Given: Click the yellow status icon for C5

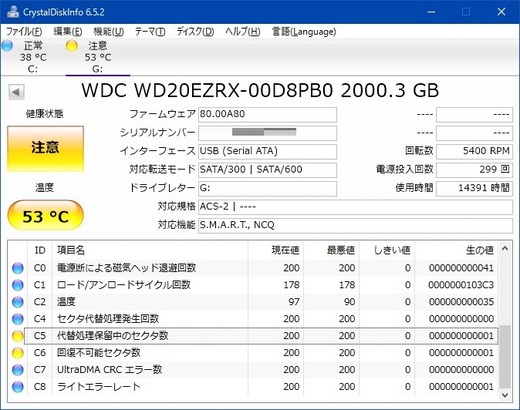Looking at the screenshot, I should (18, 336).
